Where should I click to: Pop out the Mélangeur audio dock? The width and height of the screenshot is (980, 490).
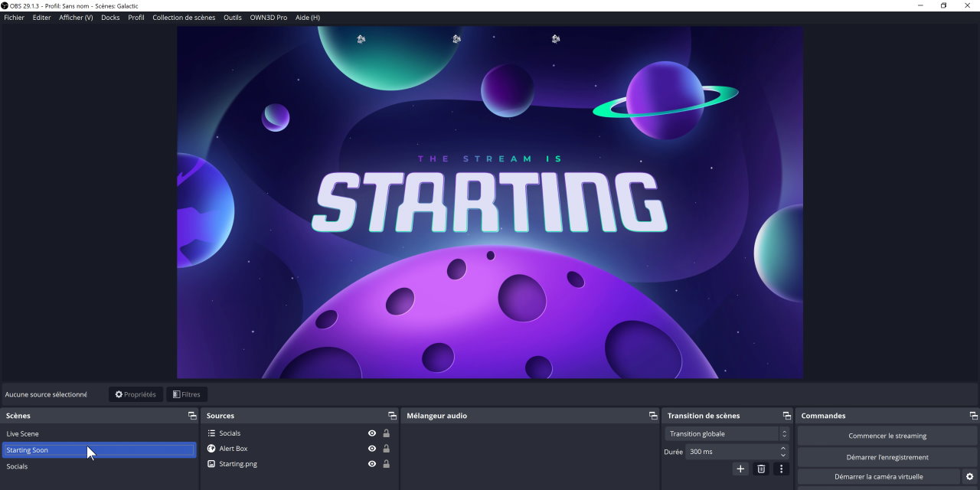[653, 416]
